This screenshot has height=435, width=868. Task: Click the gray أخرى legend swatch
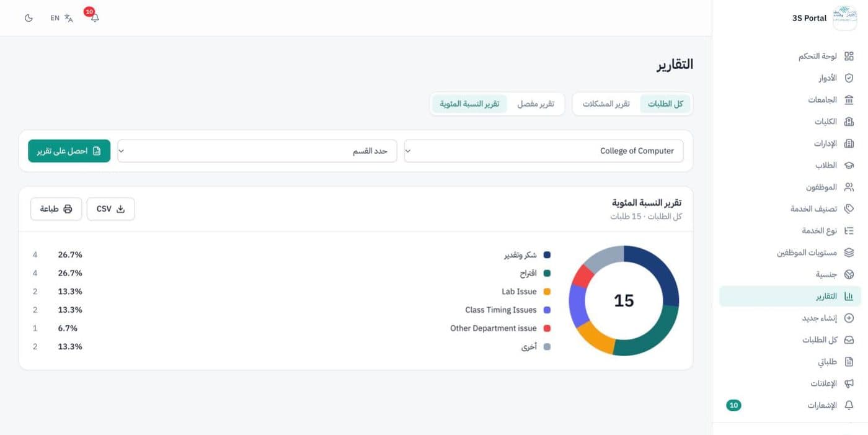coord(547,347)
